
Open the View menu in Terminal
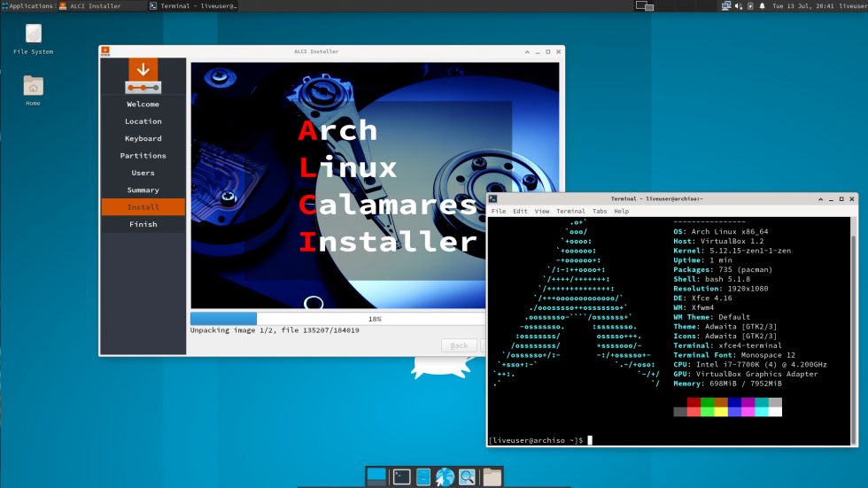click(x=541, y=212)
